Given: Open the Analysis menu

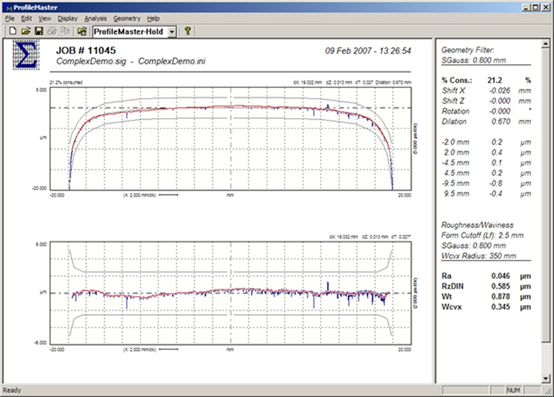Looking at the screenshot, I should 95,19.
